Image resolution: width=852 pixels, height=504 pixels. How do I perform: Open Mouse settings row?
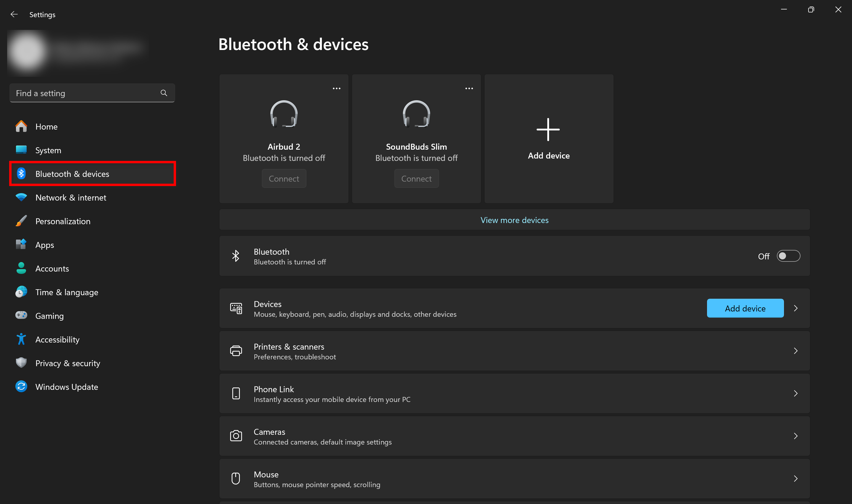514,479
